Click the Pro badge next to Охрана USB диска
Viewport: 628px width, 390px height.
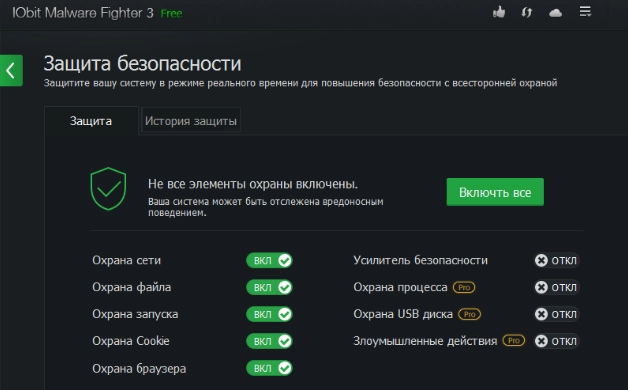469,314
